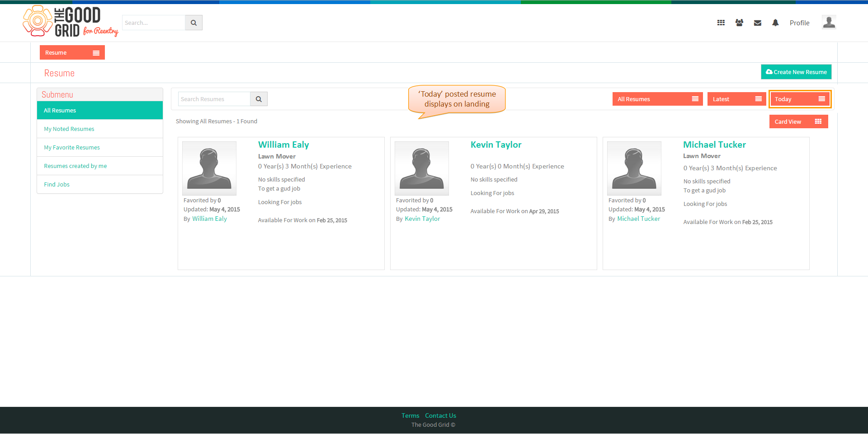This screenshot has width=868, height=434.
Task: Expand the All Resumes filter dropdown
Action: pyautogui.click(x=657, y=99)
